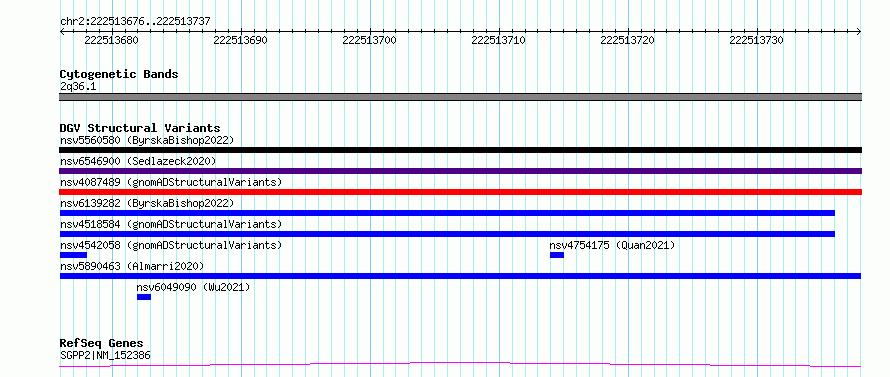Click the black nsv5560580 variant bar
Image resolution: width=890 pixels, height=377 pixels.
460,150
